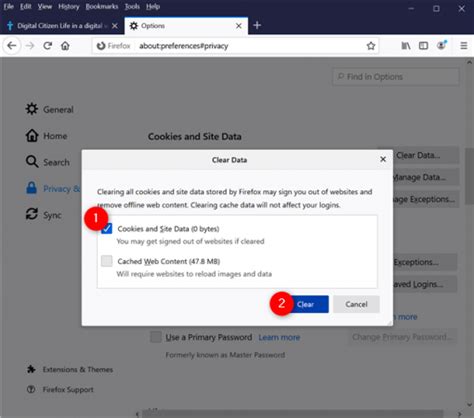Uncheck Cookies and Site Data checkbox
474x418 pixels.
pos(107,229)
